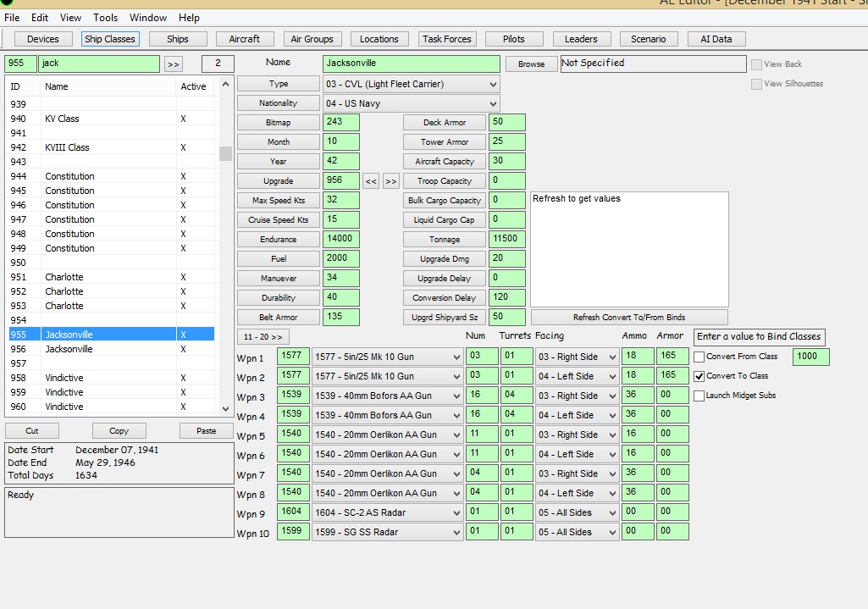Toggle View Back checkbox
868x609 pixels.
click(x=756, y=64)
